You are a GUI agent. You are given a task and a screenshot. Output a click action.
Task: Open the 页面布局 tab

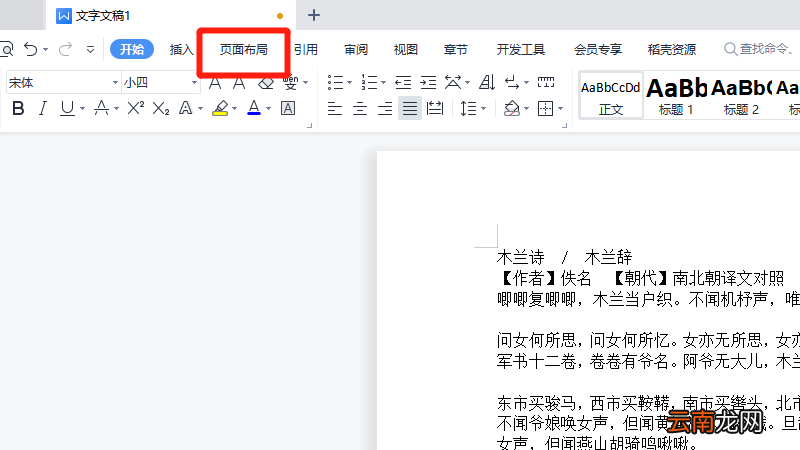click(243, 49)
